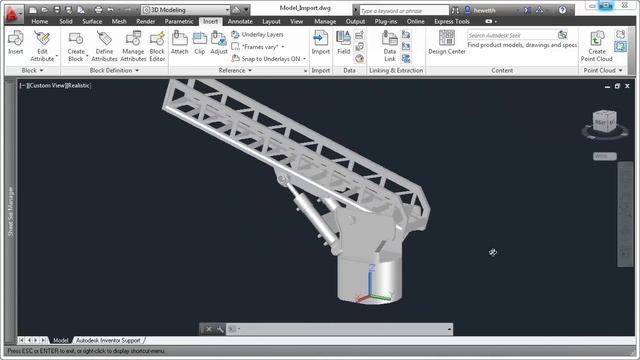The image size is (640, 360).
Task: Switch to the Parametric ribbon tab
Action: pos(179,21)
